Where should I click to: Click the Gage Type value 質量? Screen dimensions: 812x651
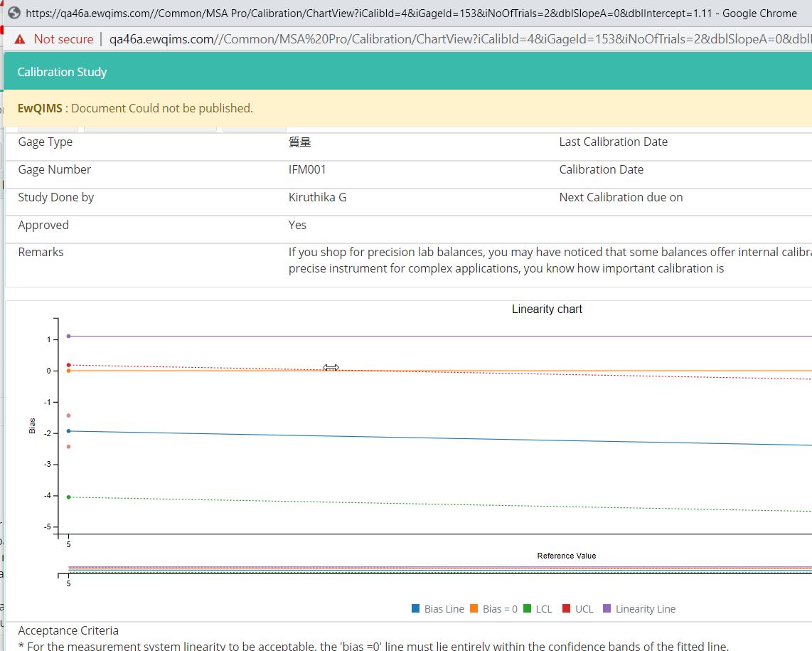(300, 142)
